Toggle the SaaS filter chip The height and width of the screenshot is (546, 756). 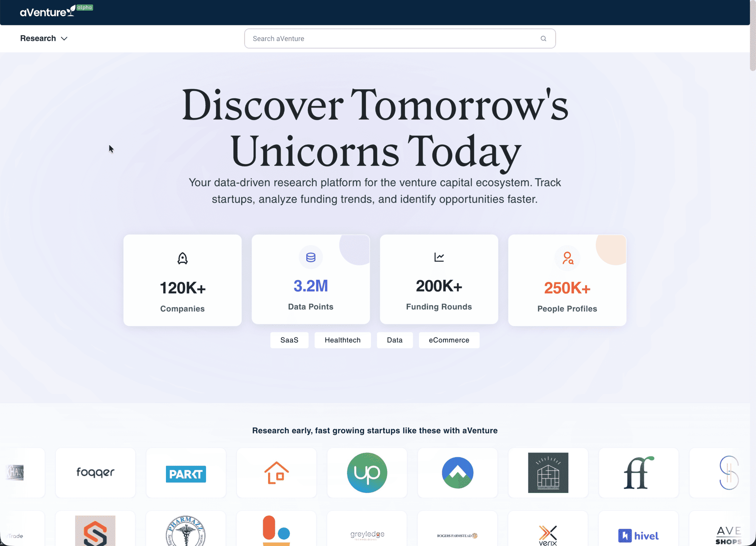coord(289,340)
